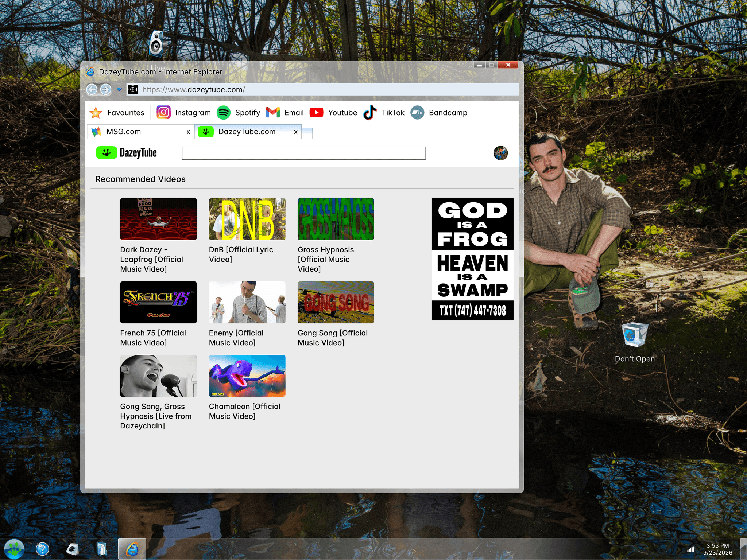
Task: Click the speaker desktop icon
Action: 156,43
